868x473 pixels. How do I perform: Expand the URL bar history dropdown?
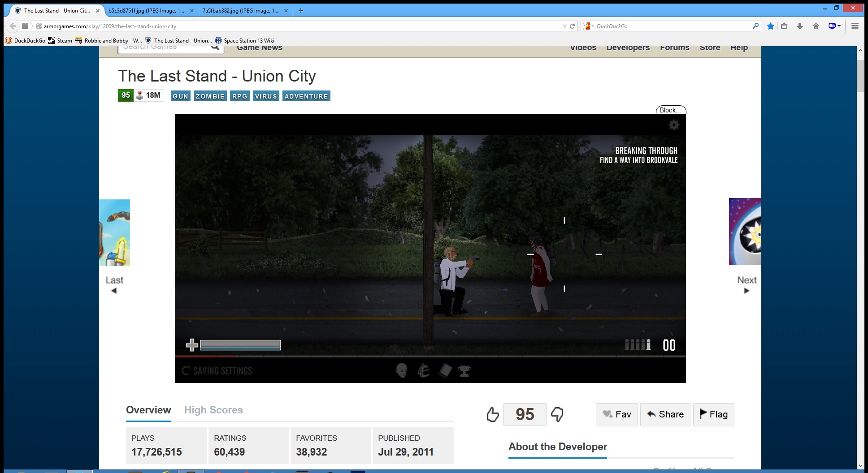[564, 26]
